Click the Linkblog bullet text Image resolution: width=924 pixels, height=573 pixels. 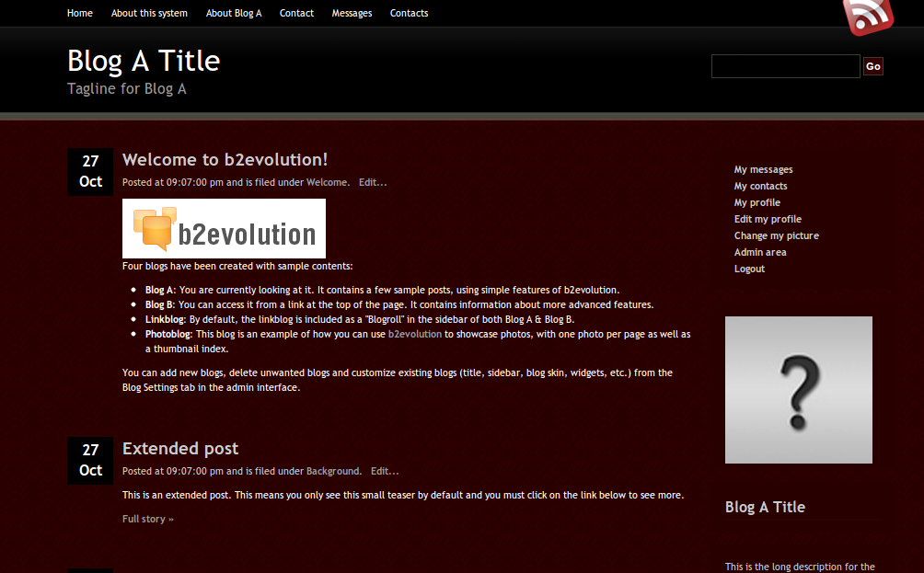point(360,319)
